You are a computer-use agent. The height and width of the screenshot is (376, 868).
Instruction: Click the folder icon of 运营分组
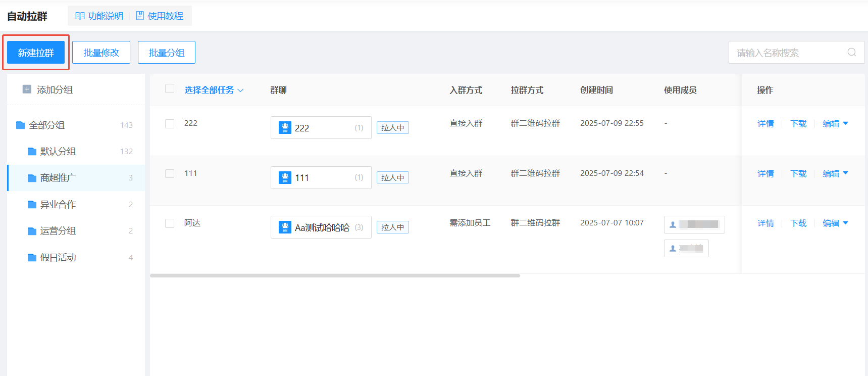32,231
